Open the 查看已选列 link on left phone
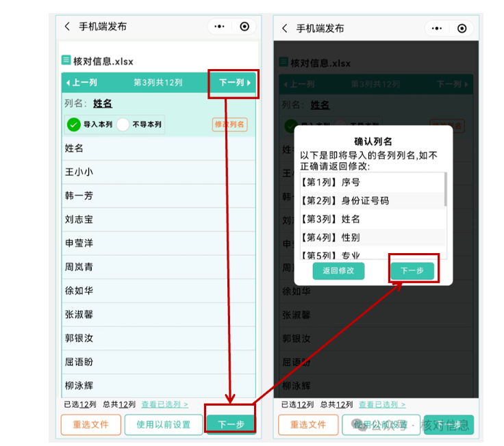504x446 pixels. [165, 404]
